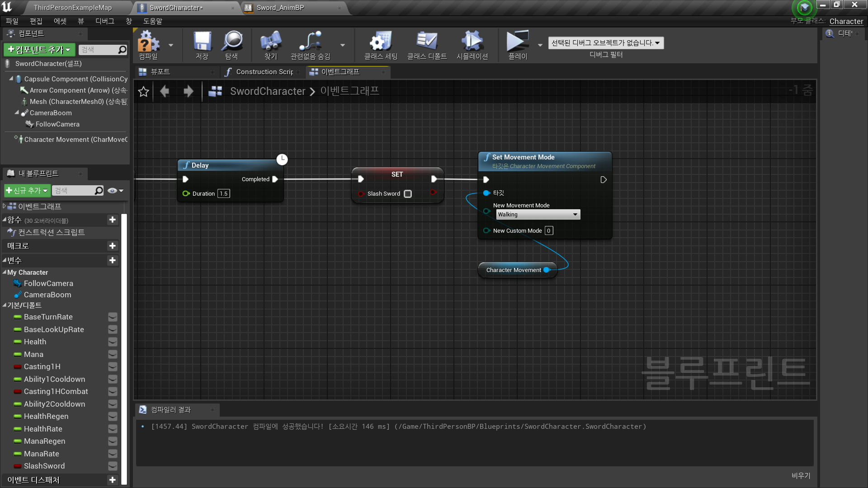Collapse the My Character variable category
The image size is (868, 488).
(4, 272)
